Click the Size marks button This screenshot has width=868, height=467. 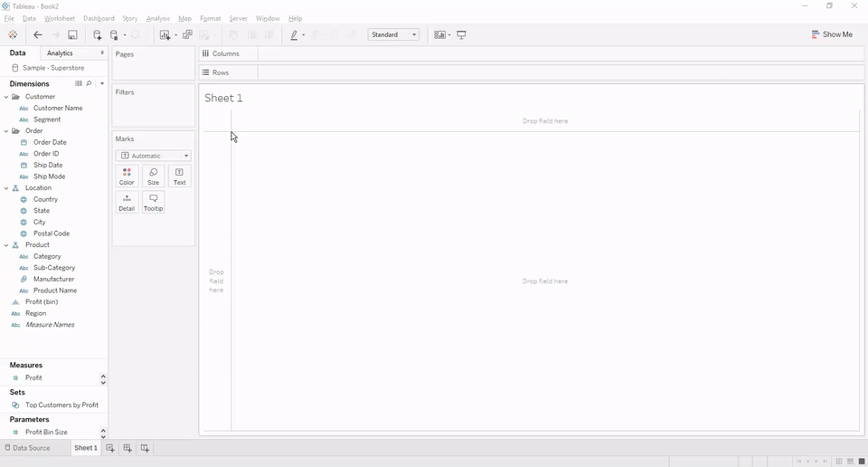[x=154, y=176]
